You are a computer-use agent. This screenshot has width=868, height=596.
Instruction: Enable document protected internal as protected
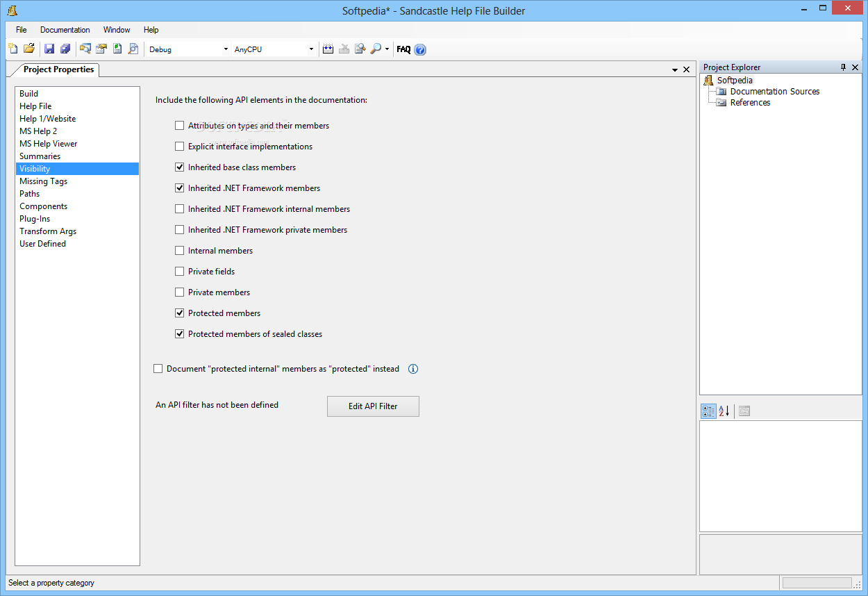point(158,369)
